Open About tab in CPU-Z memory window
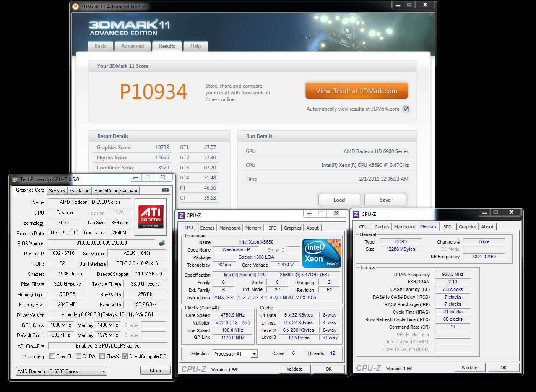 (487, 227)
